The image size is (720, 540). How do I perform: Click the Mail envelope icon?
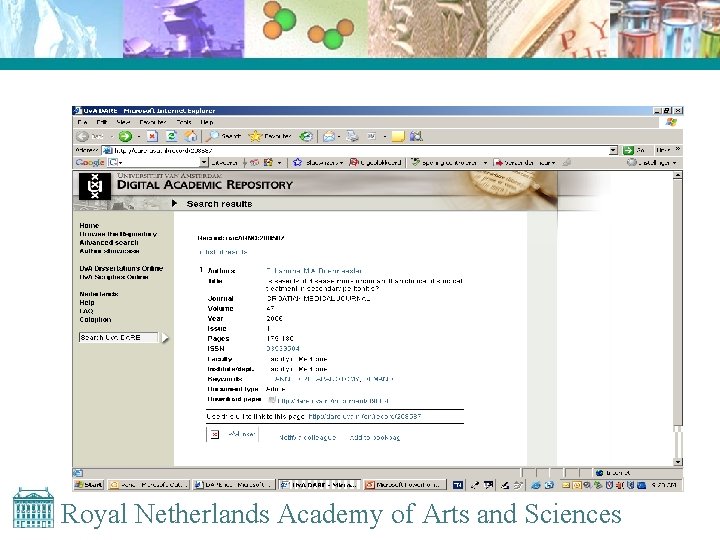click(329, 136)
